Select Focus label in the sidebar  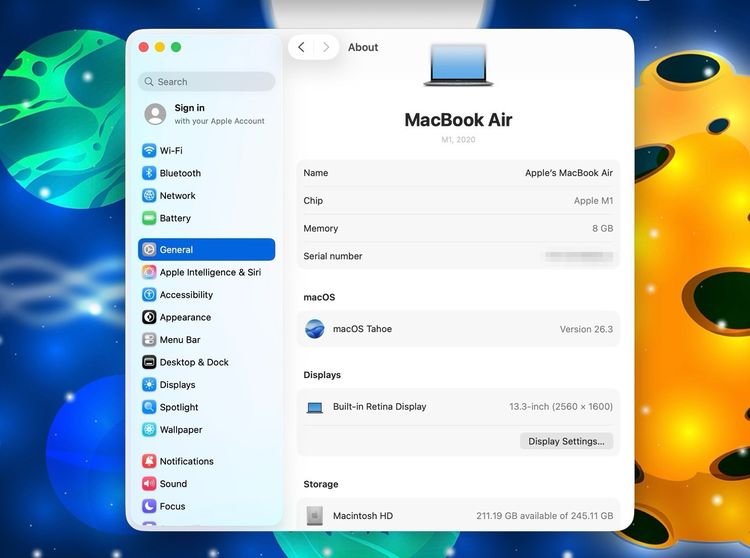172,506
